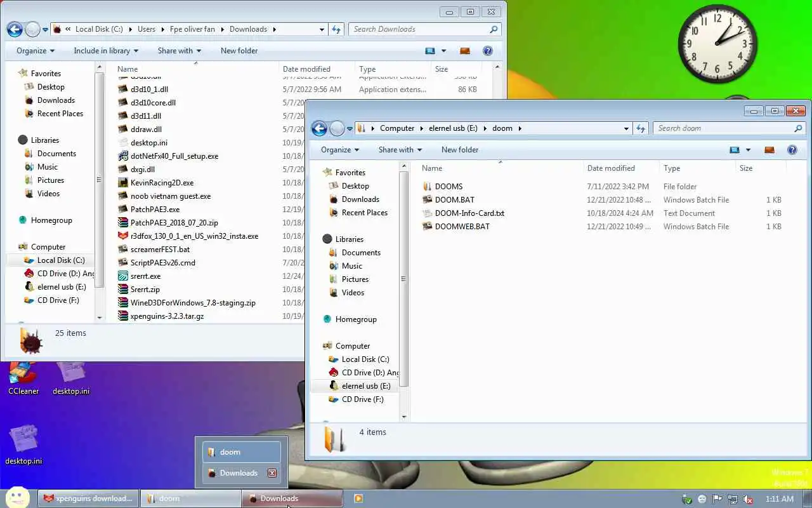
Task: Change view icon in the Downloads window
Action: (x=430, y=51)
